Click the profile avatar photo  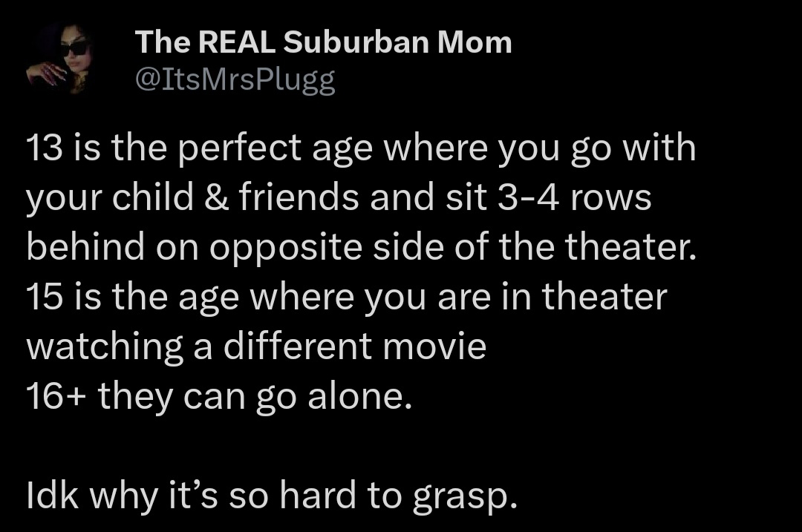pos(59,59)
